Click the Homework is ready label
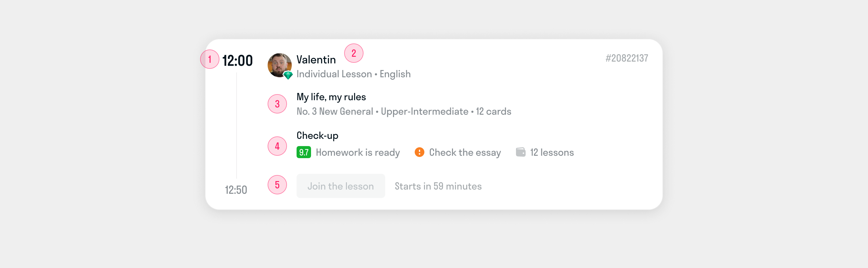The width and height of the screenshot is (868, 268). [357, 153]
